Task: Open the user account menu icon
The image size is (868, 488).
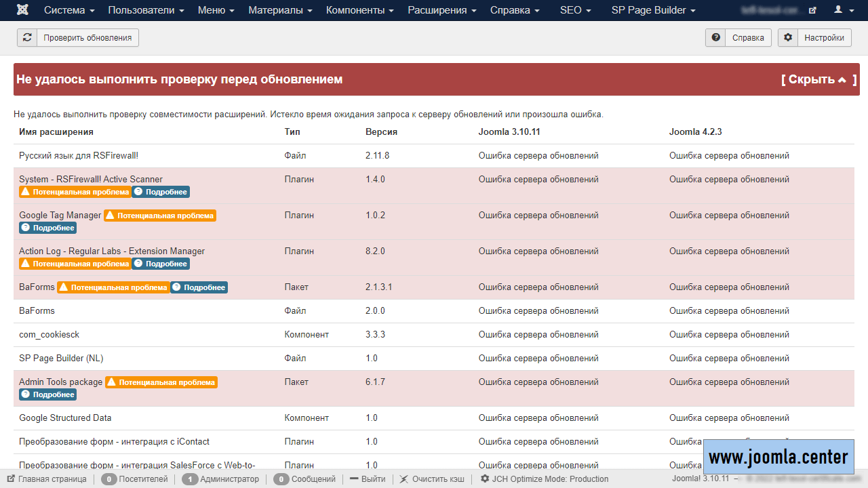Action: click(x=843, y=10)
